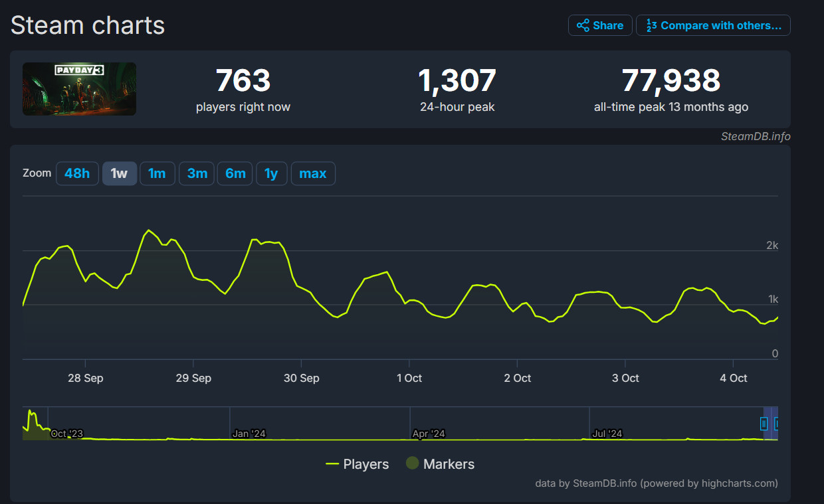
Task: Click the Players legend line symbol
Action: coord(332,464)
